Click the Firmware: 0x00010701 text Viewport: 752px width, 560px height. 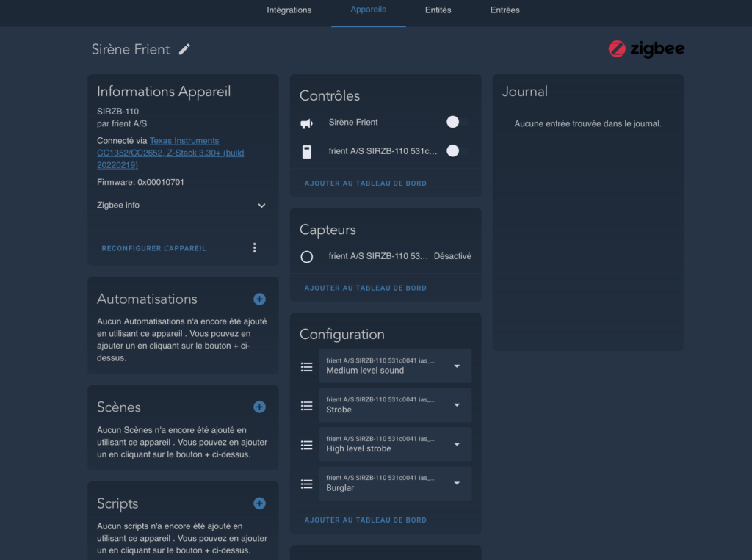pos(140,182)
